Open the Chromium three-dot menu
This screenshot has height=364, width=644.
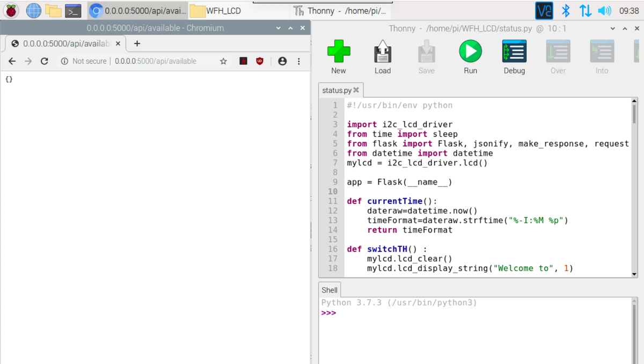298,61
